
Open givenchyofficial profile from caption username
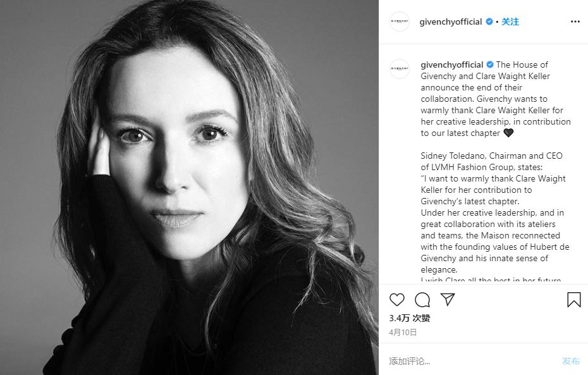pyautogui.click(x=451, y=65)
